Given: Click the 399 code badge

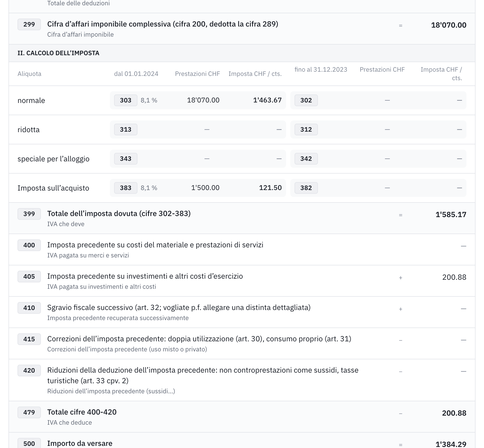Looking at the screenshot, I should [29, 214].
